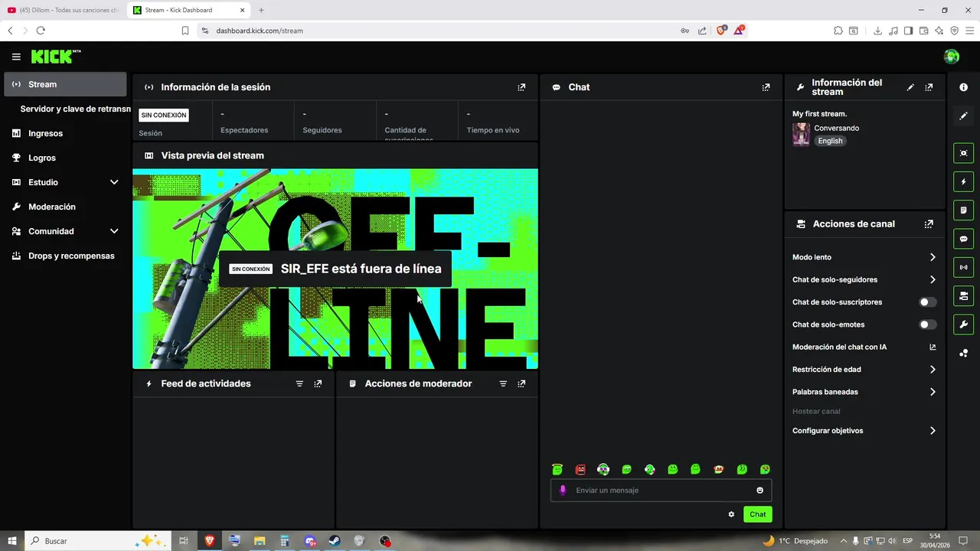Open Brave browser taskbar icon
Image resolution: width=980 pixels, height=551 pixels.
209,541
